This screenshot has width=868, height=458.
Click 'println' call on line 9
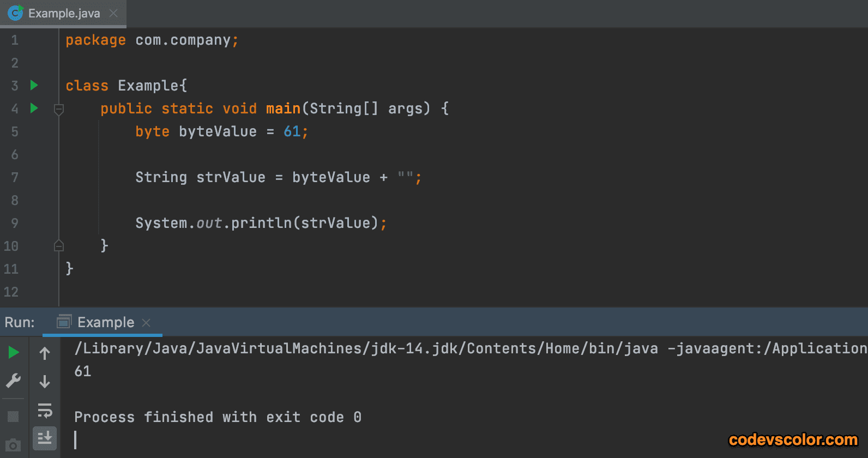261,223
